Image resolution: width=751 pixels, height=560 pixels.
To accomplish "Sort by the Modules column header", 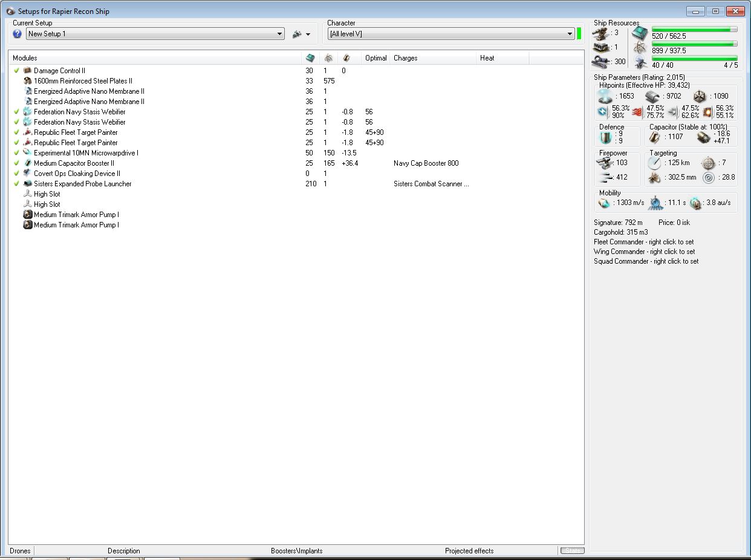I will (x=155, y=58).
